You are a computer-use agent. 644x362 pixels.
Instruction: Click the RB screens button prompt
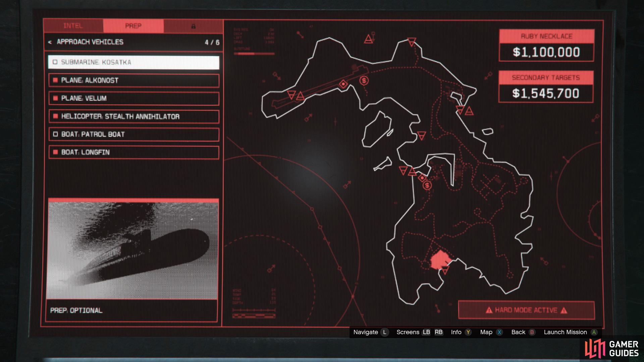439,332
